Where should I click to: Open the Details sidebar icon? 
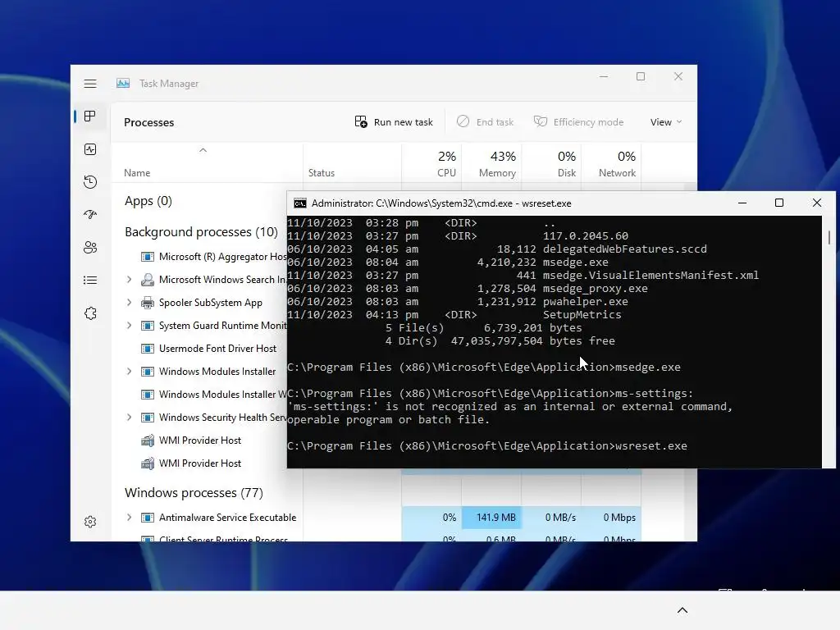point(90,281)
